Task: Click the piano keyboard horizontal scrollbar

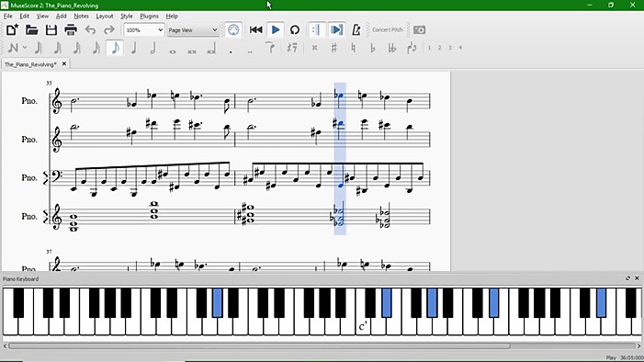Action: click(259, 346)
